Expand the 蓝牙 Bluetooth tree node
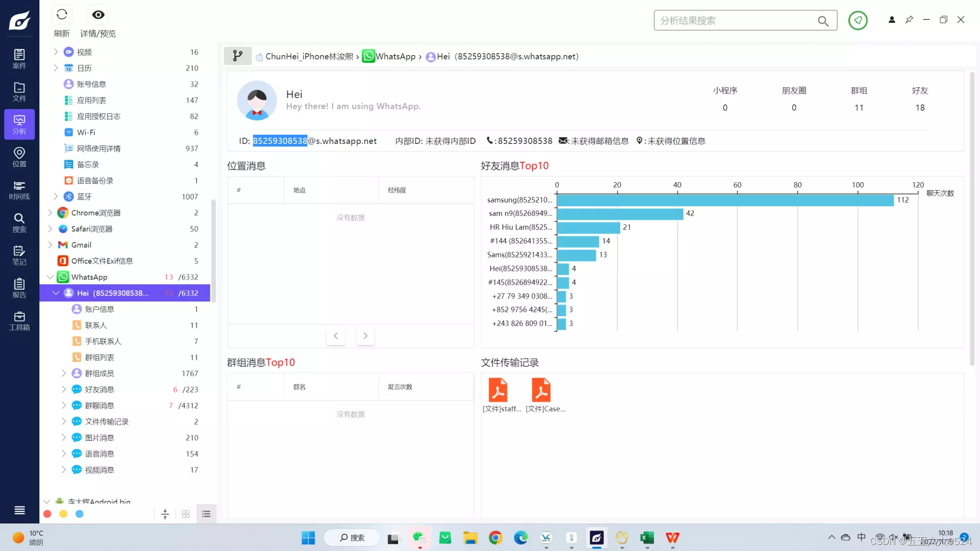This screenshot has height=551, width=980. [x=56, y=196]
